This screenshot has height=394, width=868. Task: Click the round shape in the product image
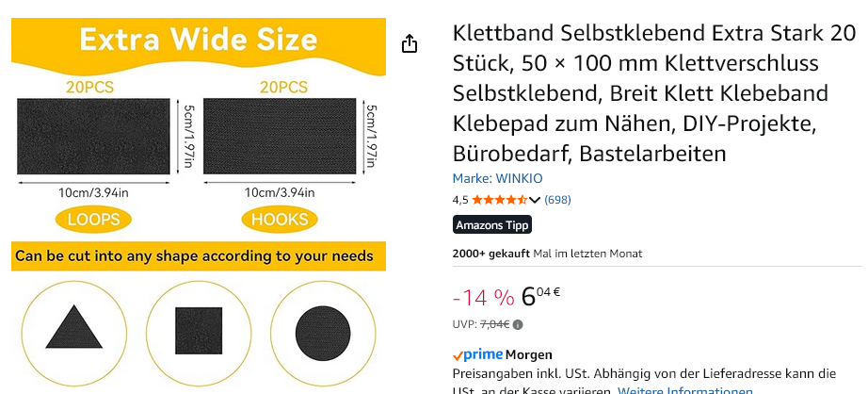(x=322, y=330)
